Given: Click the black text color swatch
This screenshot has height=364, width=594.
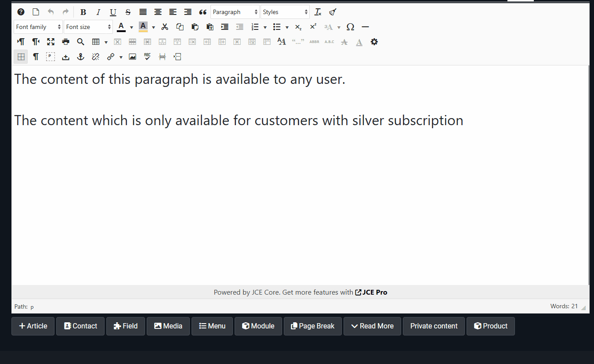Looking at the screenshot, I should [121, 27].
